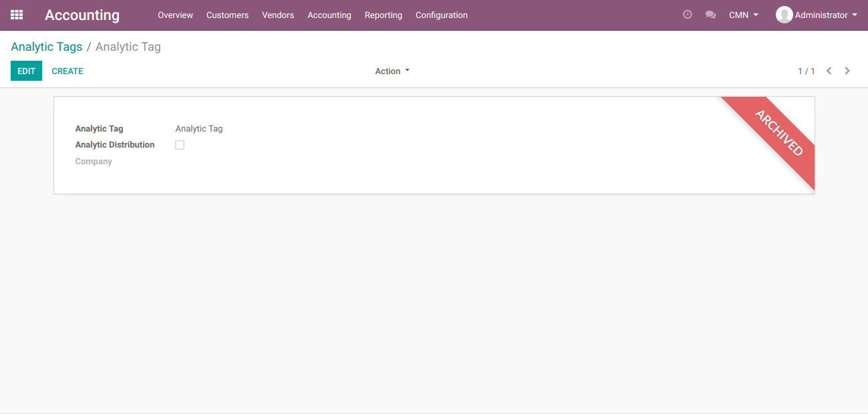Open the messaging conversations icon
Screen dimensions: 868x414
pyautogui.click(x=710, y=14)
